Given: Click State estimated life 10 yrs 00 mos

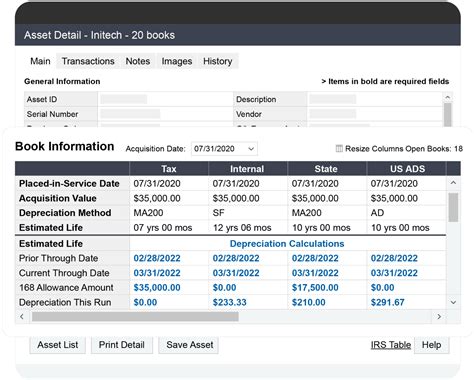Looking at the screenshot, I should [321, 228].
